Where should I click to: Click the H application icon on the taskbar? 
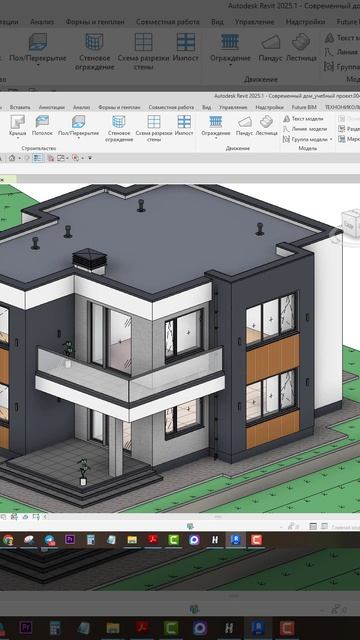point(215,540)
